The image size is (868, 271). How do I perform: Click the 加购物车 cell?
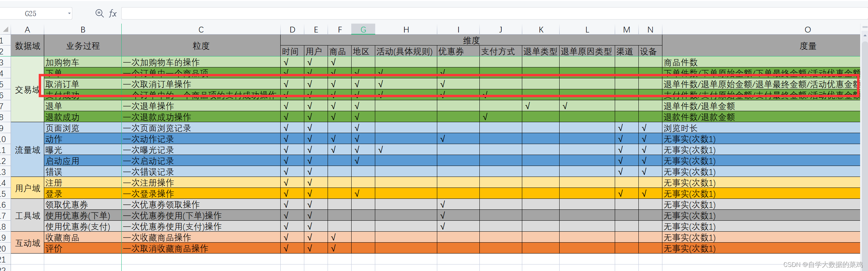coord(83,62)
